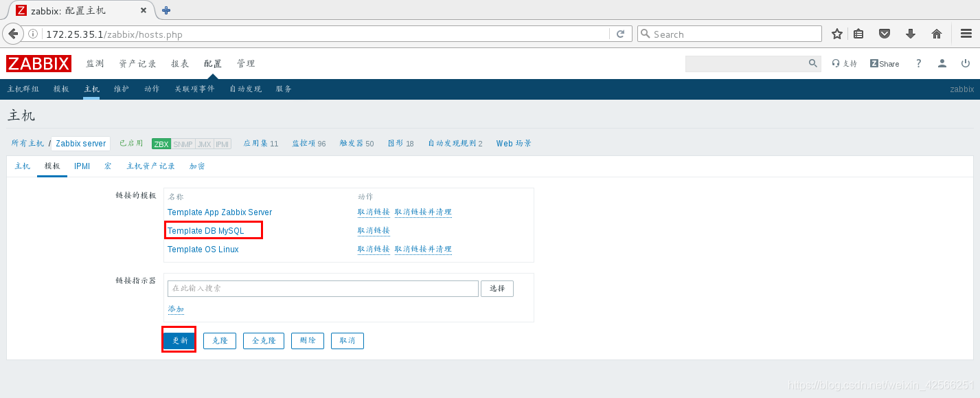This screenshot has height=398, width=980.
Task: Go to dark-blue 模板 submenu item
Action: (61, 89)
